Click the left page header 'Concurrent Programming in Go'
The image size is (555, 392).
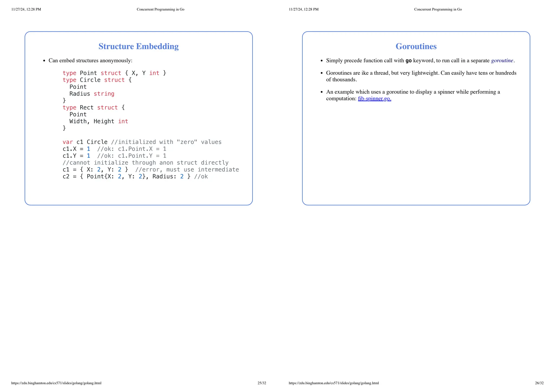pyautogui.click(x=160, y=9)
